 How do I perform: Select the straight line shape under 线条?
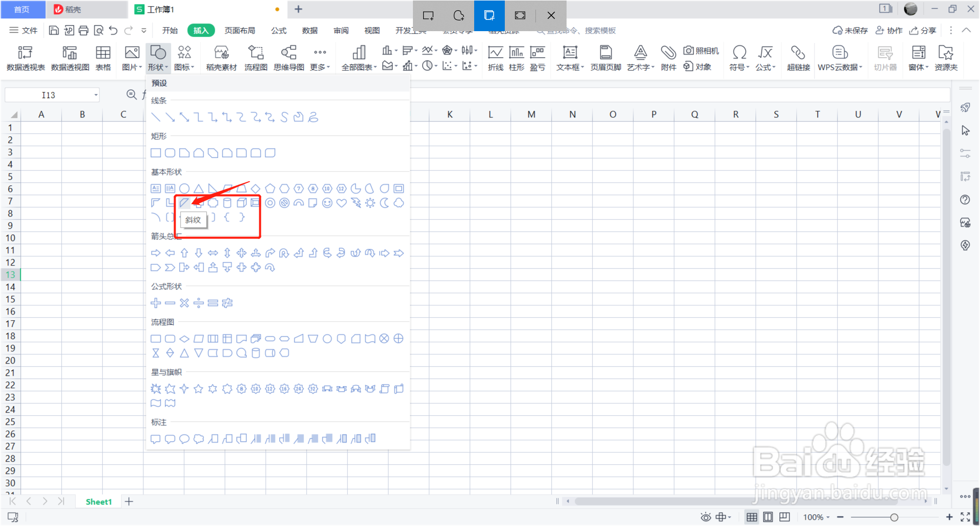tap(156, 117)
